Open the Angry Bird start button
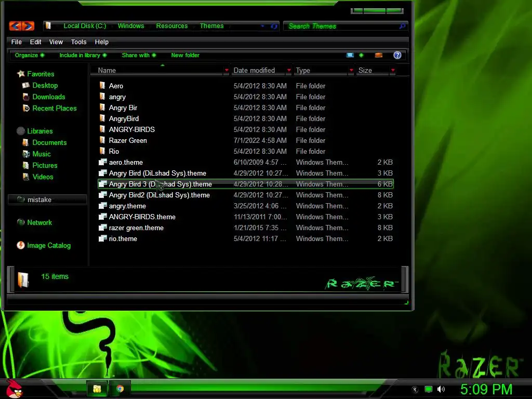 (x=14, y=389)
